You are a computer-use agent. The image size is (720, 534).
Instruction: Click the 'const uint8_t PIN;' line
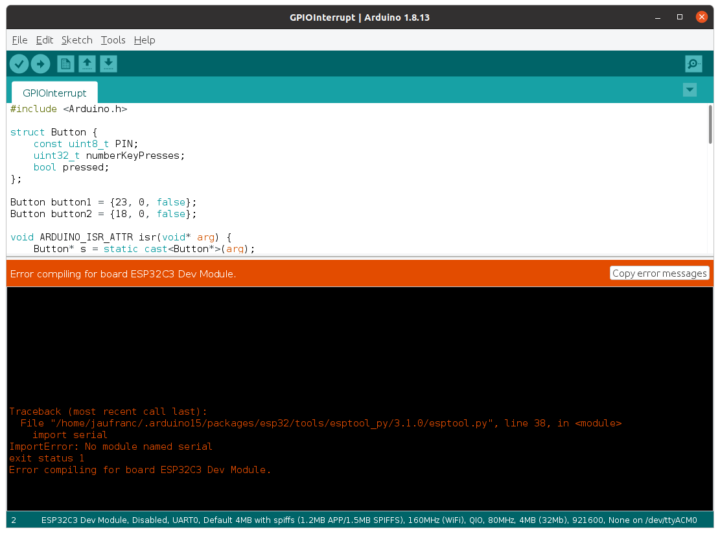[x=85, y=144]
